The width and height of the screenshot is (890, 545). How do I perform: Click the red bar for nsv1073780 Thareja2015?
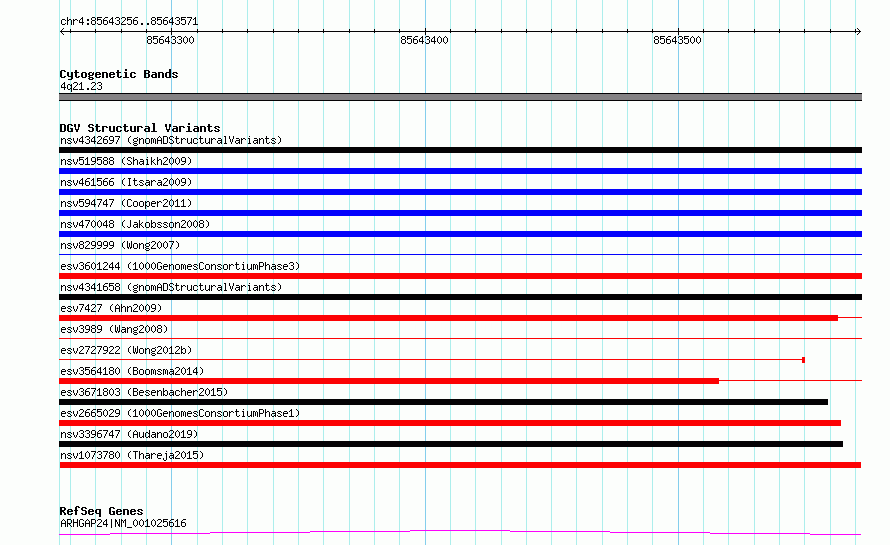tap(460, 465)
